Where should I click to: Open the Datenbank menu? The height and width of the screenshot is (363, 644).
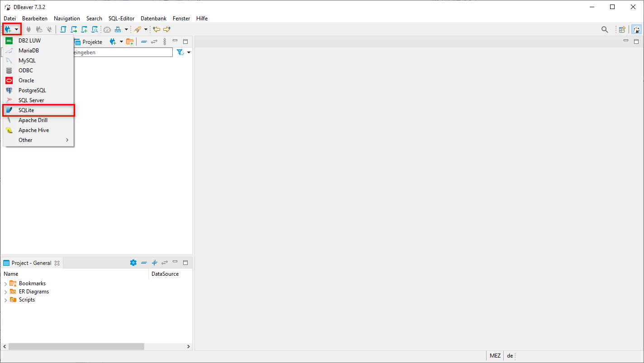[x=153, y=18]
